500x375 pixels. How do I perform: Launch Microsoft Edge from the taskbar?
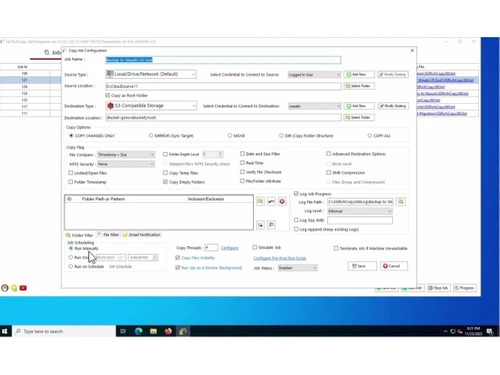click(138, 331)
